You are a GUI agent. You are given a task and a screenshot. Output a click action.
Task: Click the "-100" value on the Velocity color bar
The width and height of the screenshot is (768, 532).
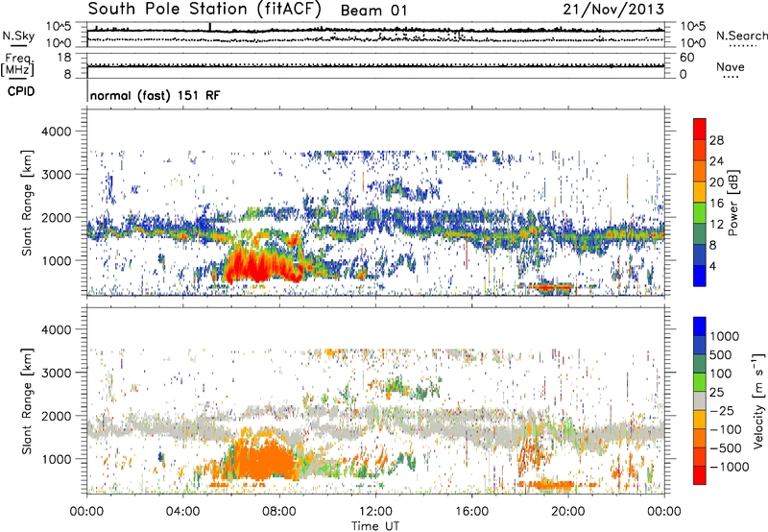pyautogui.click(x=725, y=429)
